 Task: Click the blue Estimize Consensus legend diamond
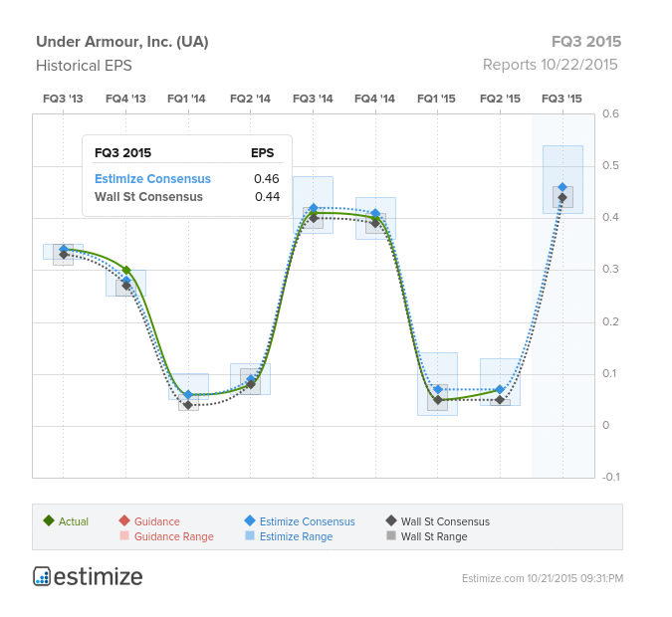250,520
